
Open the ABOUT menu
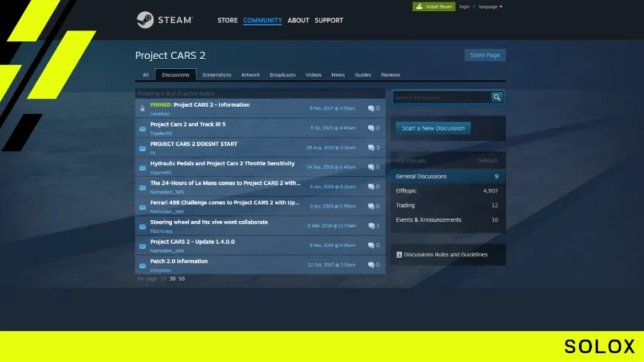coord(298,20)
